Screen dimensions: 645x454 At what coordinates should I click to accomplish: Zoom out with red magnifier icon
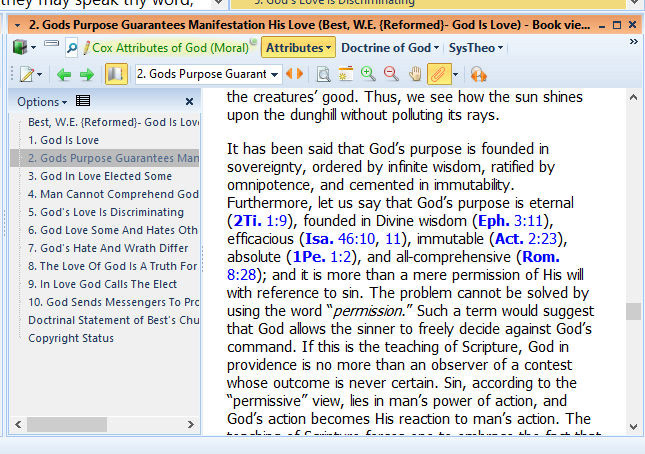(x=391, y=74)
